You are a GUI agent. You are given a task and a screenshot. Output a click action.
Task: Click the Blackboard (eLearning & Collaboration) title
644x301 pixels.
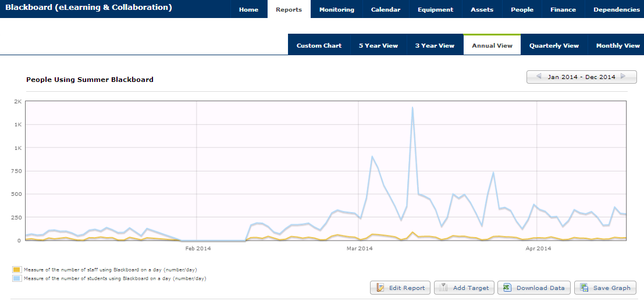(x=88, y=8)
